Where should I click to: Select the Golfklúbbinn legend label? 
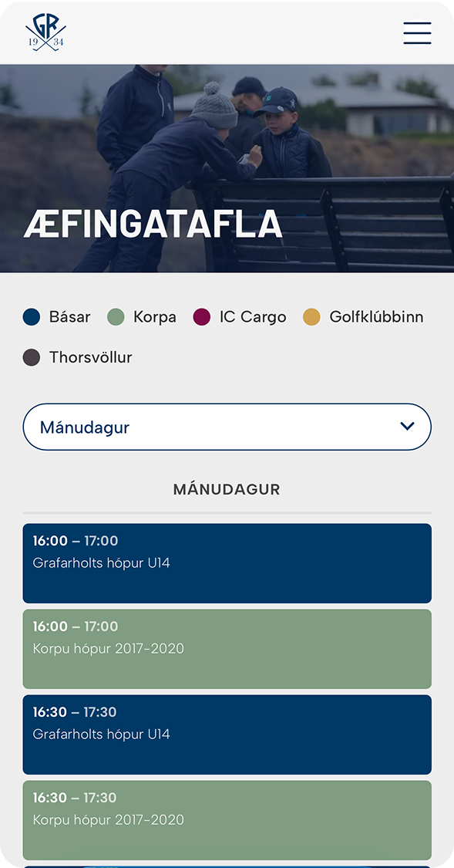pos(377,317)
